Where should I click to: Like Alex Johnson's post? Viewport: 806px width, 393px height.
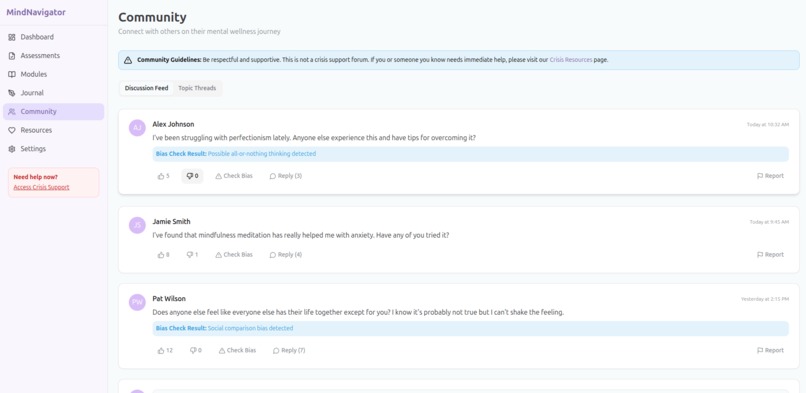pos(163,176)
